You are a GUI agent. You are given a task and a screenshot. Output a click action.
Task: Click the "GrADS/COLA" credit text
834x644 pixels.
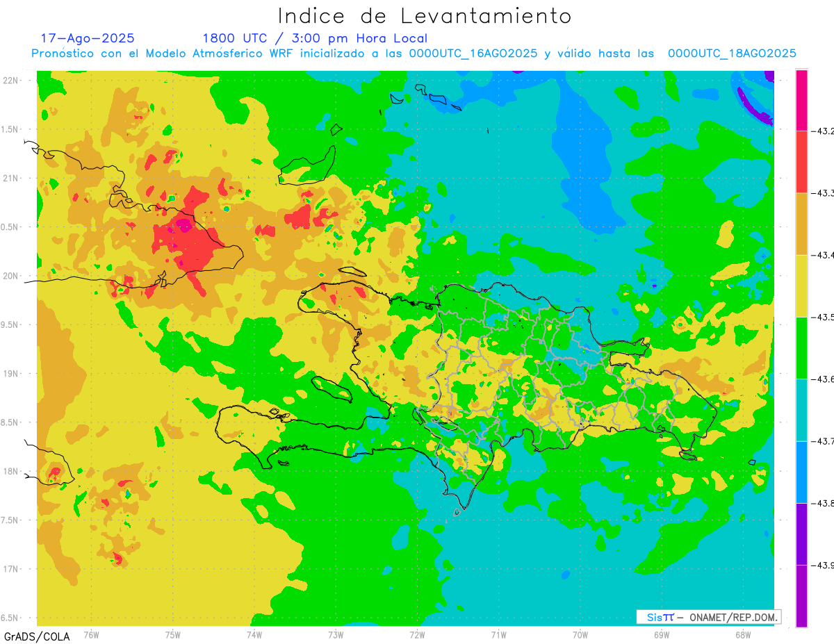(x=36, y=636)
